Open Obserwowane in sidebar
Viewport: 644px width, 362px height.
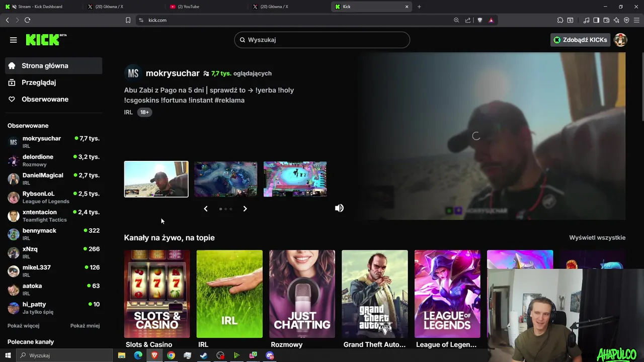tap(54, 99)
